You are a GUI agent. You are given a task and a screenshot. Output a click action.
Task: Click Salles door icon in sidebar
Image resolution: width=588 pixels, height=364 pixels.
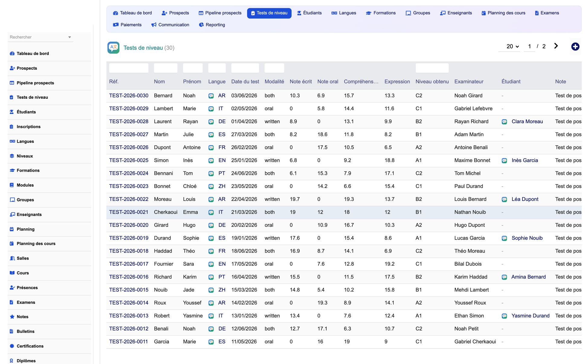tap(12, 258)
